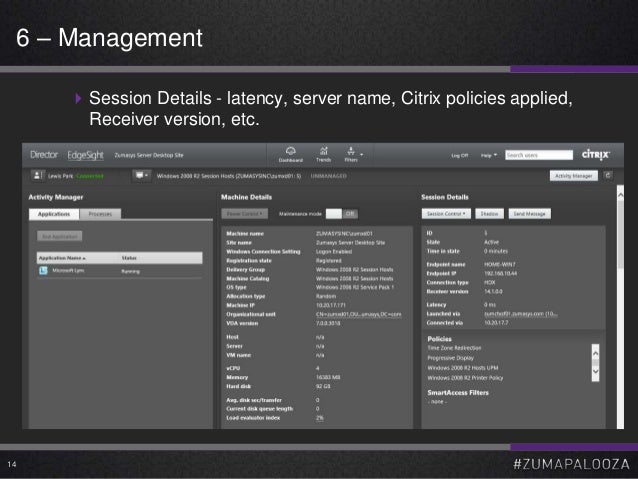Image resolution: width=638 pixels, height=479 pixels.
Task: Click the user profile icon beside Lewis Park
Action: (x=37, y=175)
